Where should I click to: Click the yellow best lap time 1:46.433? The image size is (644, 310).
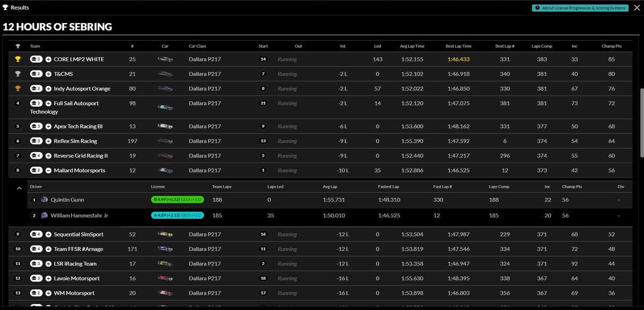pos(459,60)
